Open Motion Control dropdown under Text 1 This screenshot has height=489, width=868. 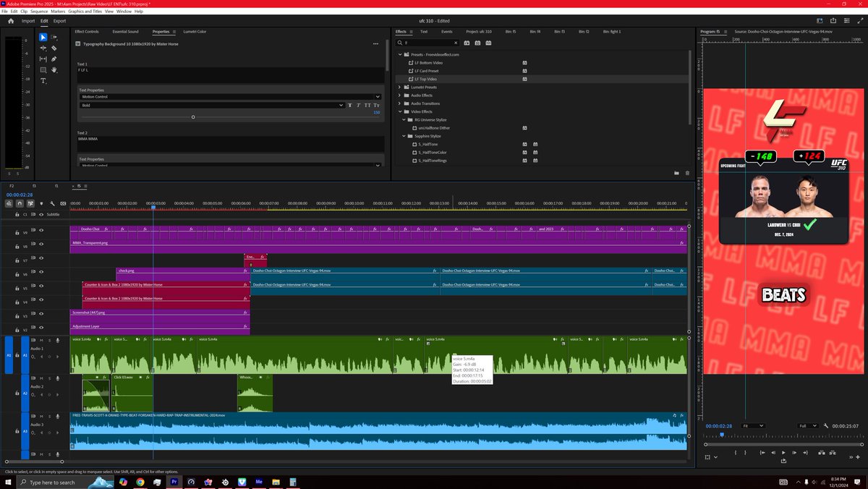(x=229, y=96)
